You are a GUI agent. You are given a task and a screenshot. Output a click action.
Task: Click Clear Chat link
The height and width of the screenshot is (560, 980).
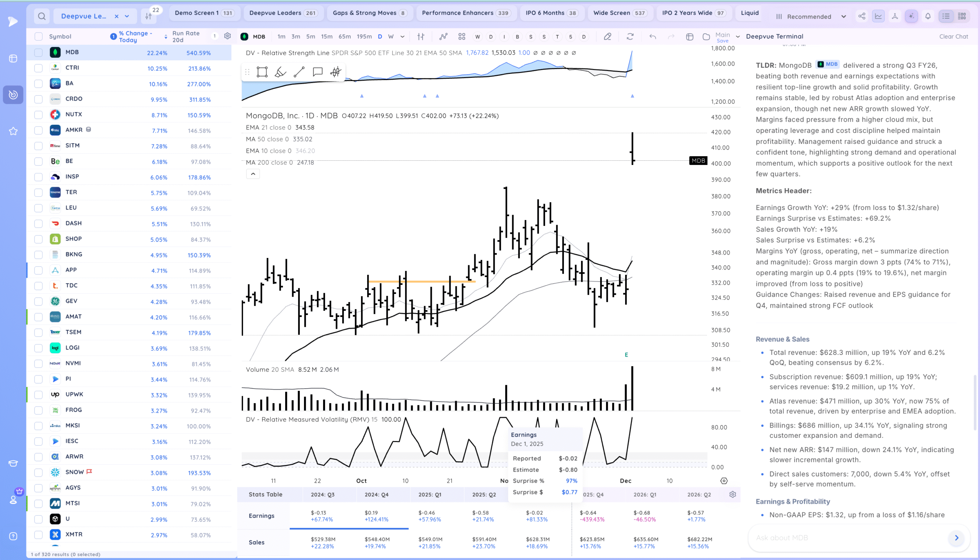pyautogui.click(x=953, y=36)
